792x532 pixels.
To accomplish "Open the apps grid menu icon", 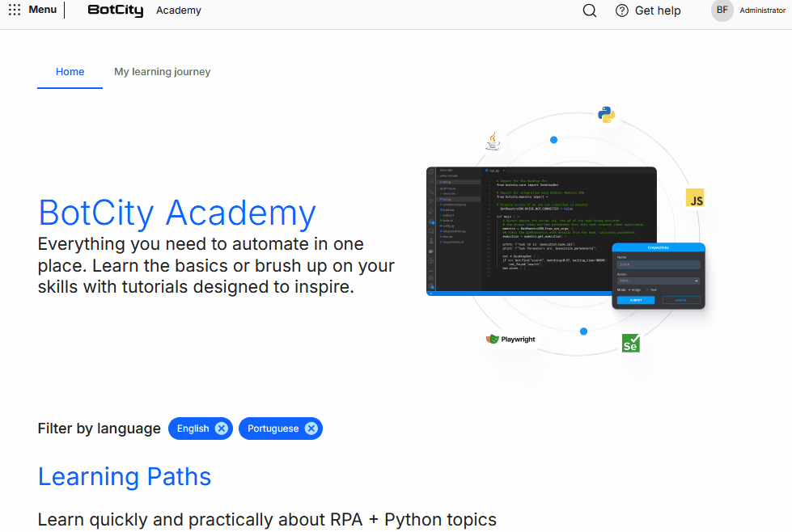I will pos(14,9).
